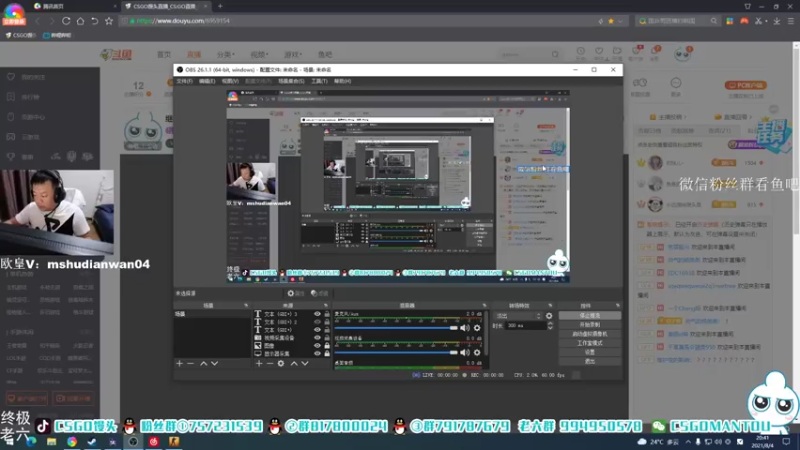The image size is (800, 450).
Task: Move the scene down in the Scenes panel
Action: point(214,363)
